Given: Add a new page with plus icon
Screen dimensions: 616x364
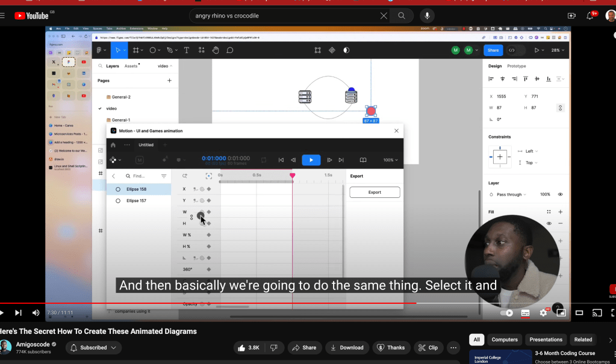Looking at the screenshot, I should point(169,81).
